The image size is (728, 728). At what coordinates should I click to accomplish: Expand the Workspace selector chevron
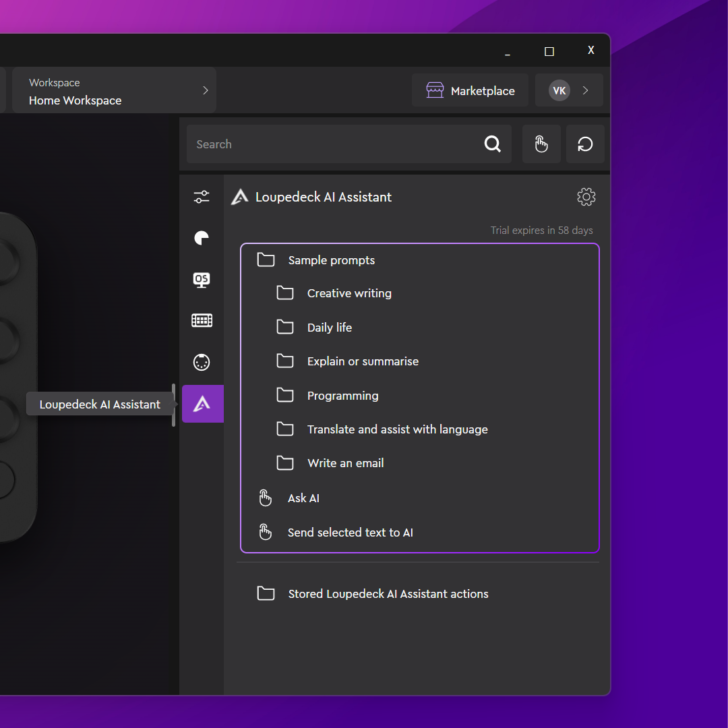click(206, 91)
